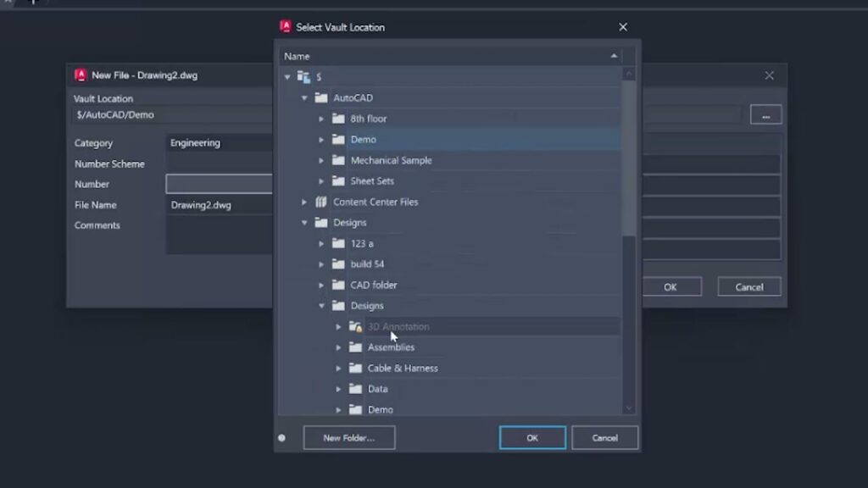Expand the 3D Annotation folder
The height and width of the screenshot is (488, 868).
338,326
